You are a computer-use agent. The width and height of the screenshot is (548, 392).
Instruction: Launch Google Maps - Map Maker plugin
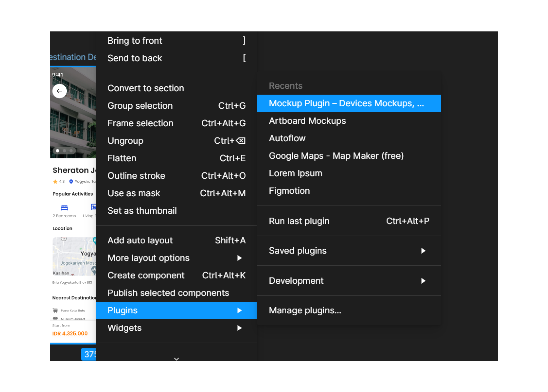349,156
